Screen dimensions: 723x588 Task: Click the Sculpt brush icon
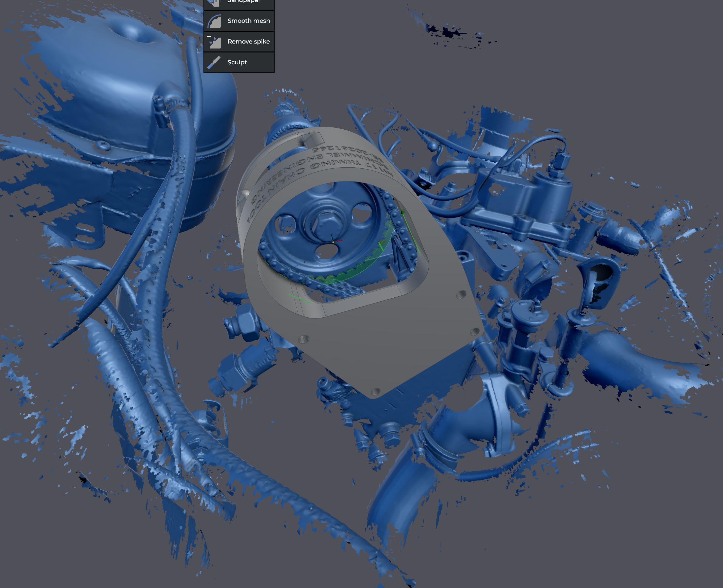214,62
